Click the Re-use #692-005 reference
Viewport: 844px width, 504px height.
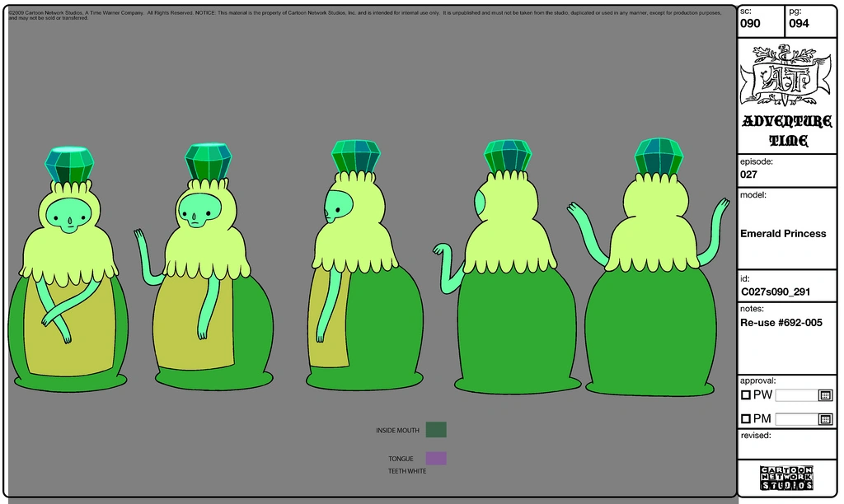[784, 323]
